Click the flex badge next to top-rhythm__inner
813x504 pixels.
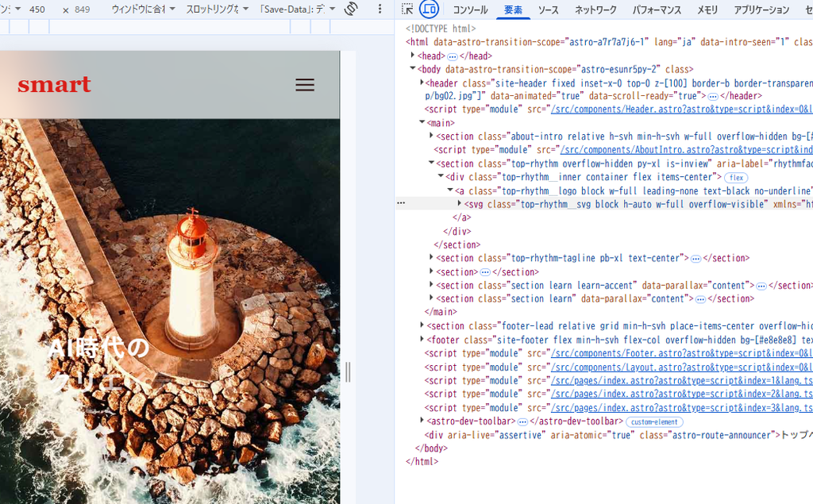736,177
